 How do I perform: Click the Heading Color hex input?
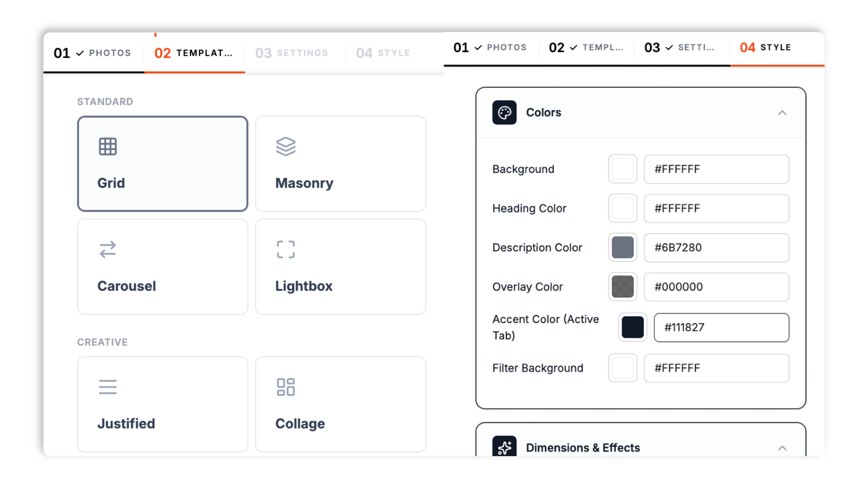(716, 208)
